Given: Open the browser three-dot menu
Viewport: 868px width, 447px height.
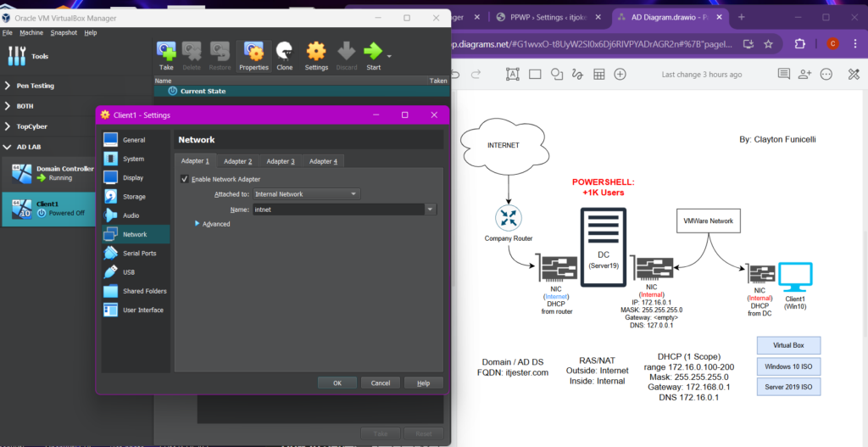Looking at the screenshot, I should click(x=854, y=44).
